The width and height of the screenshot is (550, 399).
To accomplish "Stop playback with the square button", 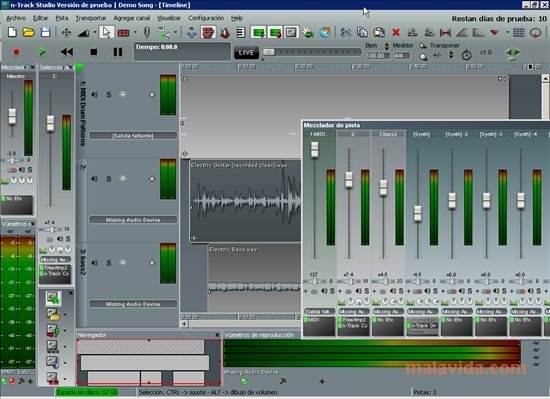I will point(94,52).
